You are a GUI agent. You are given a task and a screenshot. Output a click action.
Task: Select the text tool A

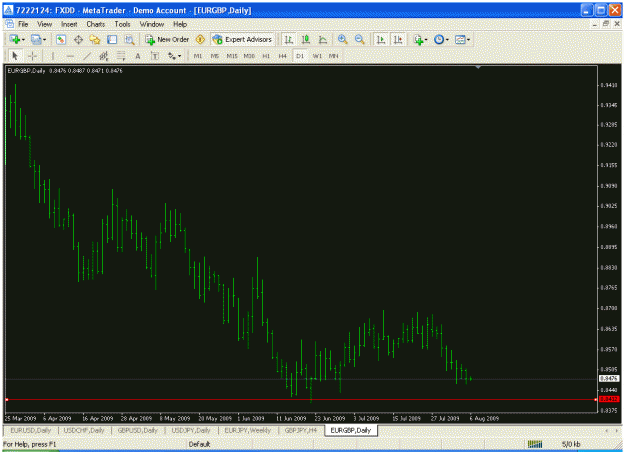(x=138, y=56)
